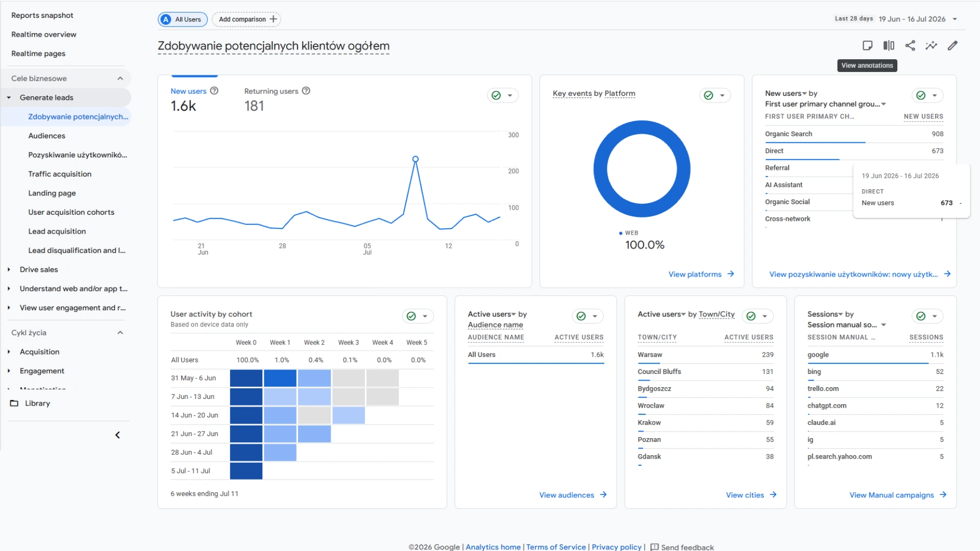Click the View cities link
980x551 pixels.
pos(745,495)
